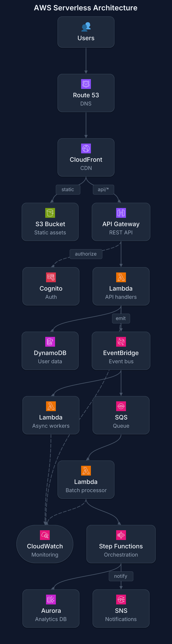The width and height of the screenshot is (172, 644).
Task: Click the 'CDN' subtitle text
Action: 86,168
